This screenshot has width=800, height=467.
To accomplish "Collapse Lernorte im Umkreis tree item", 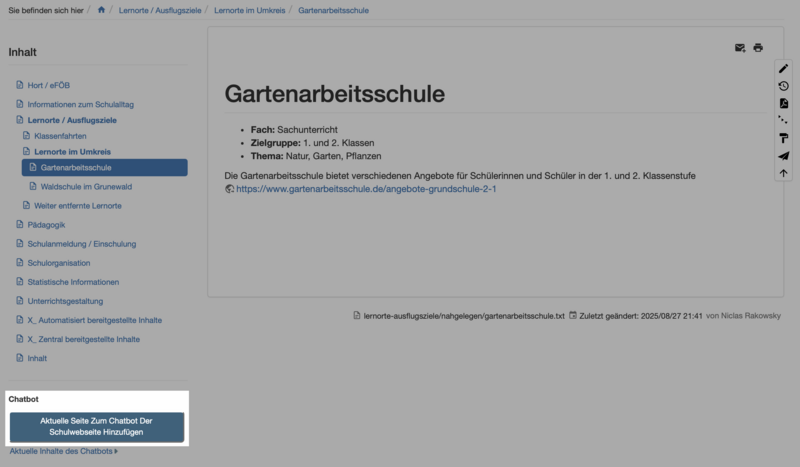I will coord(72,151).
